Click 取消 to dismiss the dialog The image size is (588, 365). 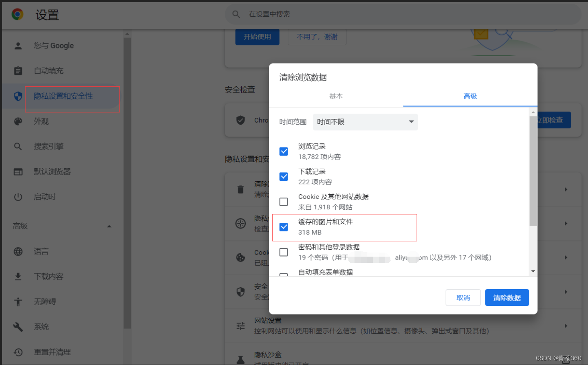pyautogui.click(x=463, y=297)
